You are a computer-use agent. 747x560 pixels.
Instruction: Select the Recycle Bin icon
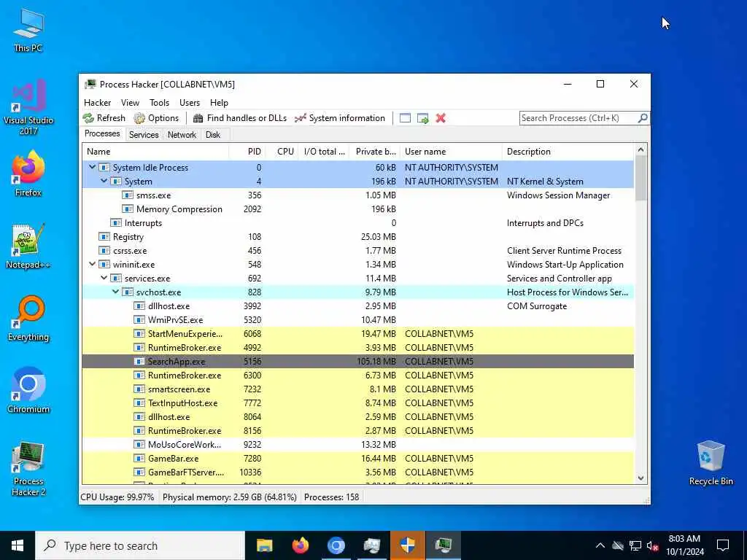711,463
